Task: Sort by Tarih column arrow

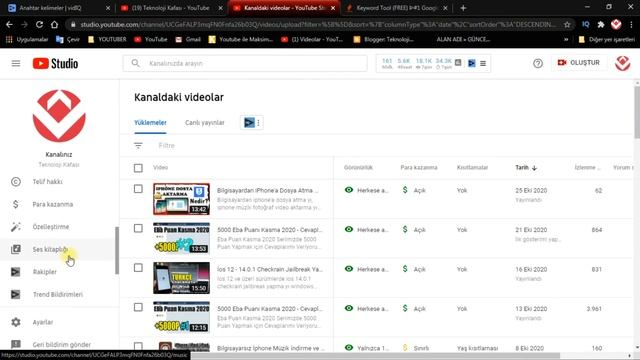Action: 534,168
